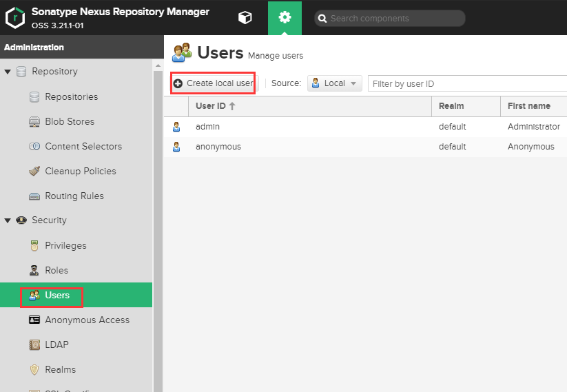This screenshot has height=392, width=567.
Task: Click the plus icon on Create local user
Action: point(178,83)
